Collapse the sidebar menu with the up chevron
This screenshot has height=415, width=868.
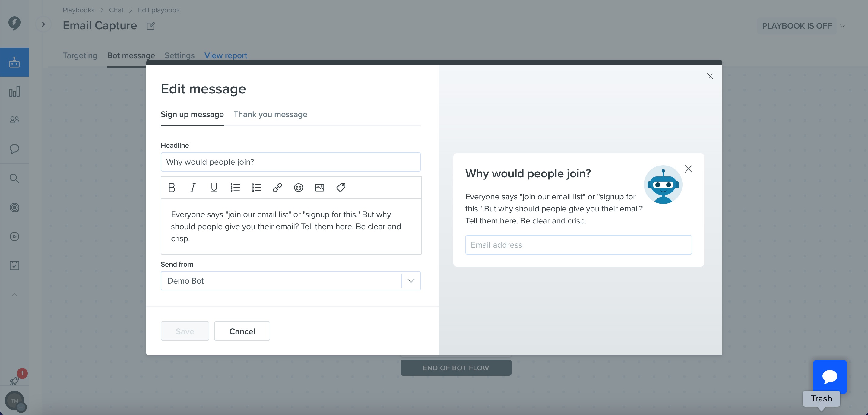(x=14, y=294)
